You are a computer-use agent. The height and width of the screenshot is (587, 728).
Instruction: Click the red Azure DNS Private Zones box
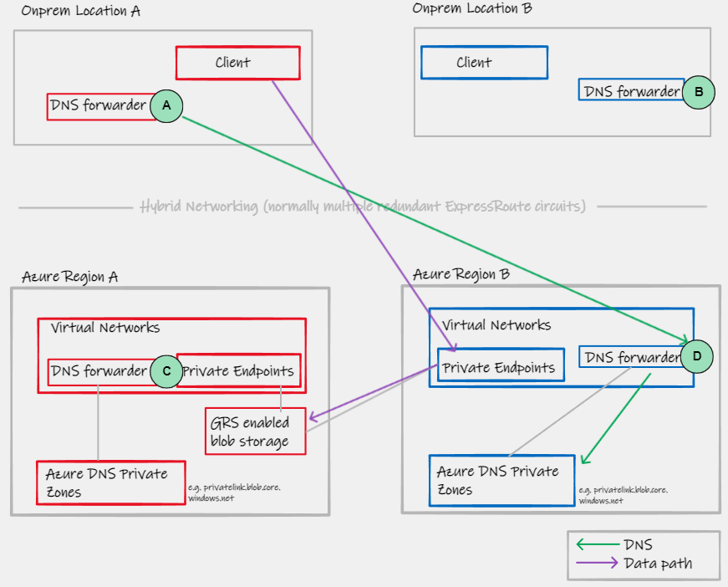(110, 482)
